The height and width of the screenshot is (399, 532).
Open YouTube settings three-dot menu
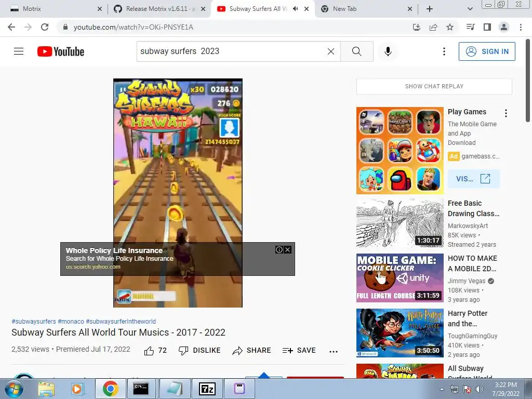444,51
